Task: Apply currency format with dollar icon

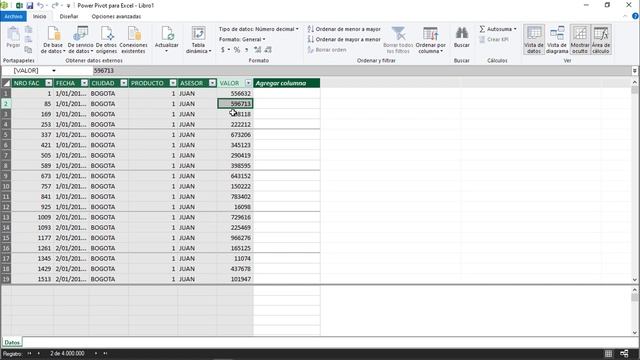Action: [223, 50]
